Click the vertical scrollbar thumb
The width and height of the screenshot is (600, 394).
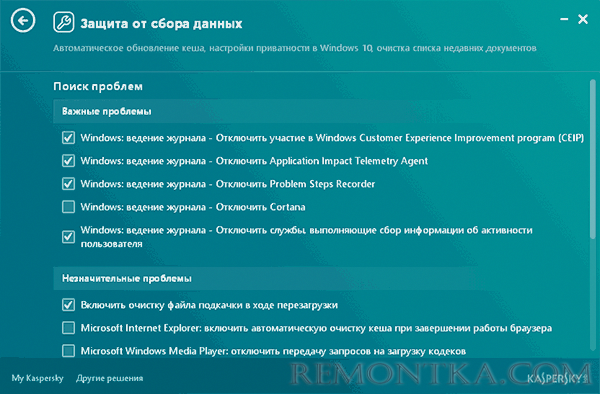coord(593,159)
